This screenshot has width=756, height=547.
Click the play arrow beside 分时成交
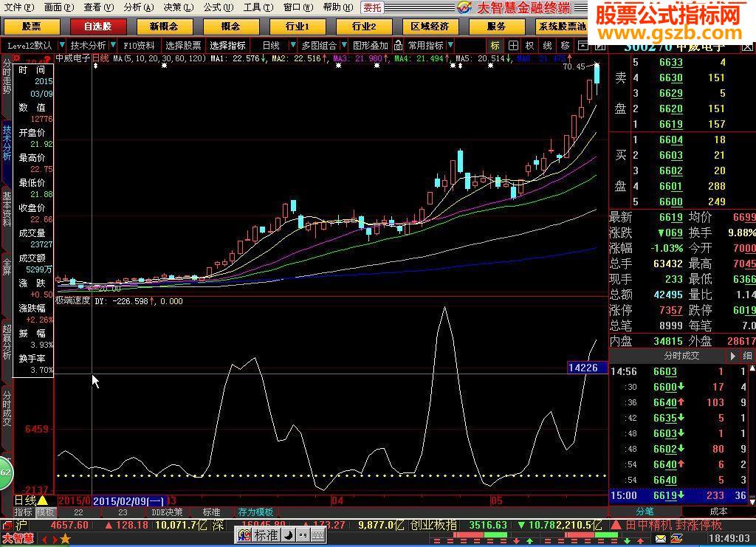point(732,356)
